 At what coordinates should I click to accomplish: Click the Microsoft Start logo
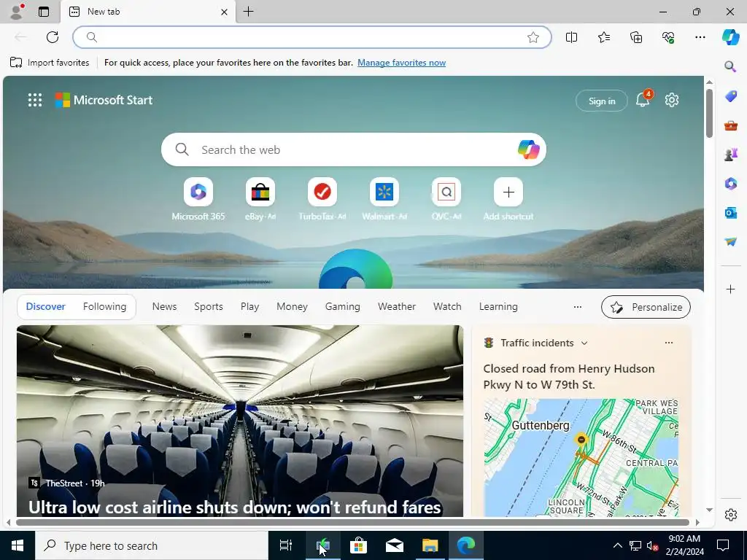pos(104,100)
